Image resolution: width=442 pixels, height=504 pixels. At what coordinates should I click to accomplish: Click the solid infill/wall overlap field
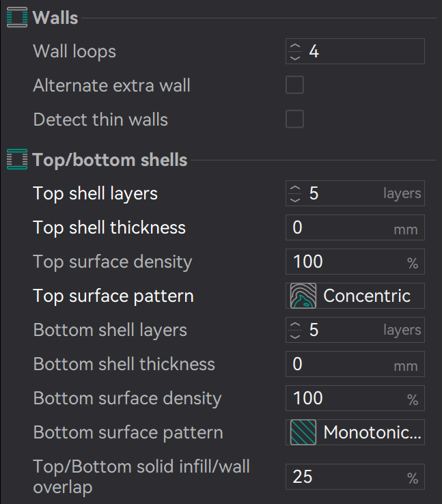pos(342,477)
